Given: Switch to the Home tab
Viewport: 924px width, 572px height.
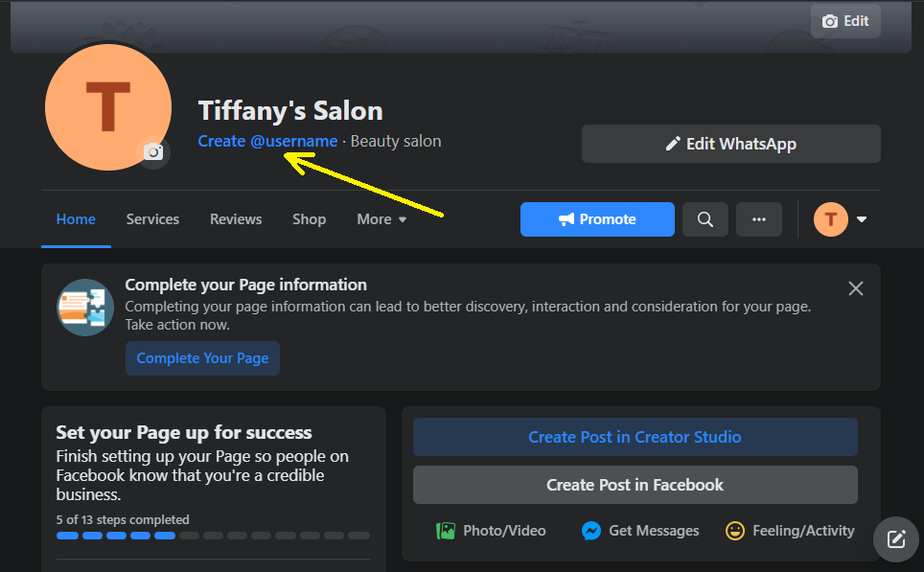Looking at the screenshot, I should pos(76,219).
